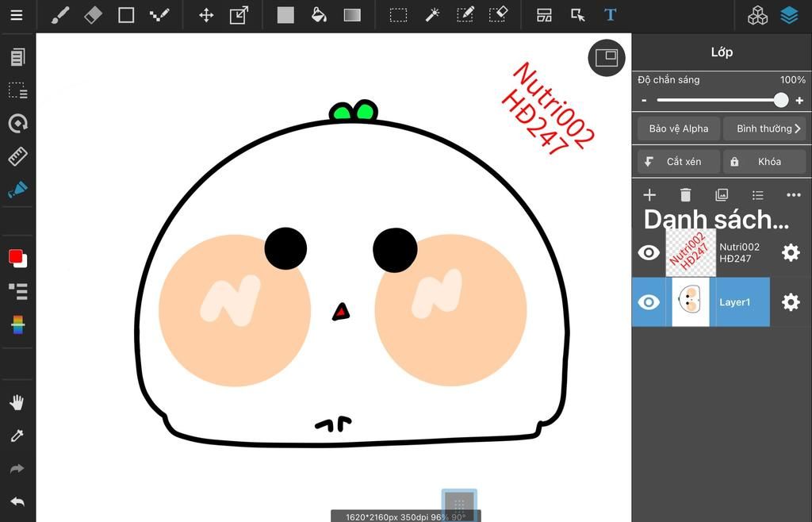The width and height of the screenshot is (812, 522).
Task: Select the layer named Layer1
Action: [x=734, y=302]
